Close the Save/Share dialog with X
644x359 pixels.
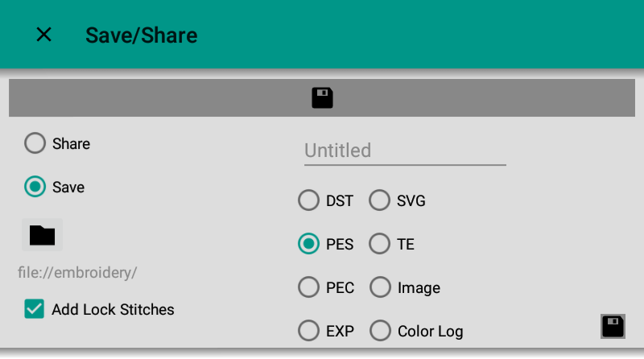(x=44, y=35)
